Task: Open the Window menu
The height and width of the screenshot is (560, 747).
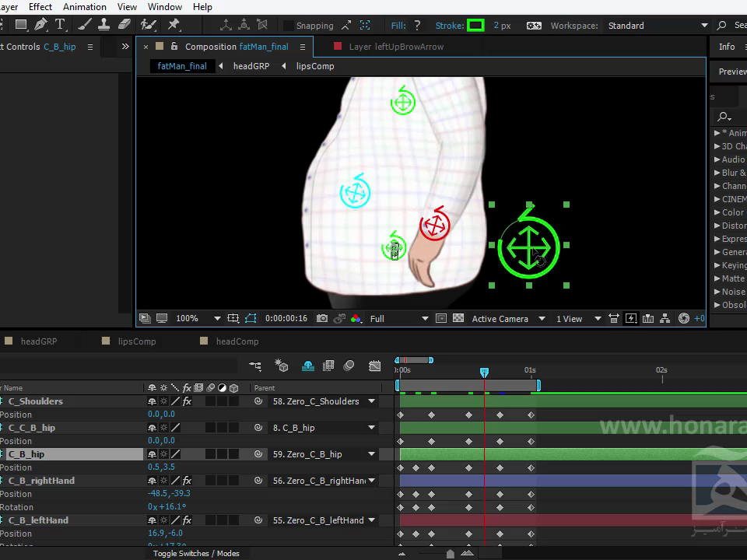Action: point(165,7)
